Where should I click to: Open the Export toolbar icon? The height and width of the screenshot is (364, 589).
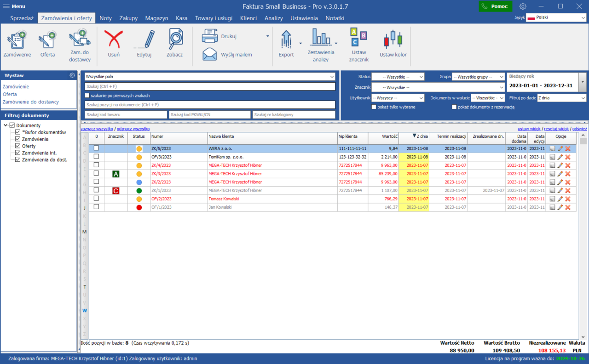286,40
